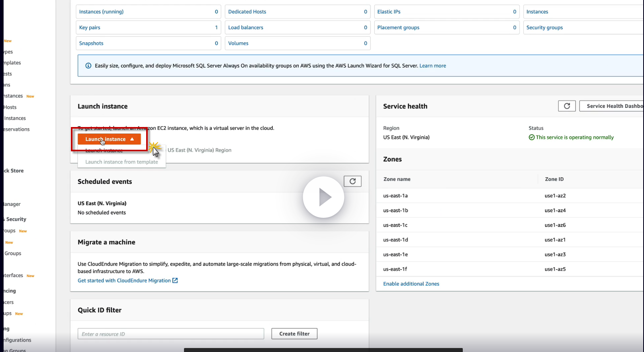Click the green operating normally status icon
644x352 pixels.
pos(532,137)
